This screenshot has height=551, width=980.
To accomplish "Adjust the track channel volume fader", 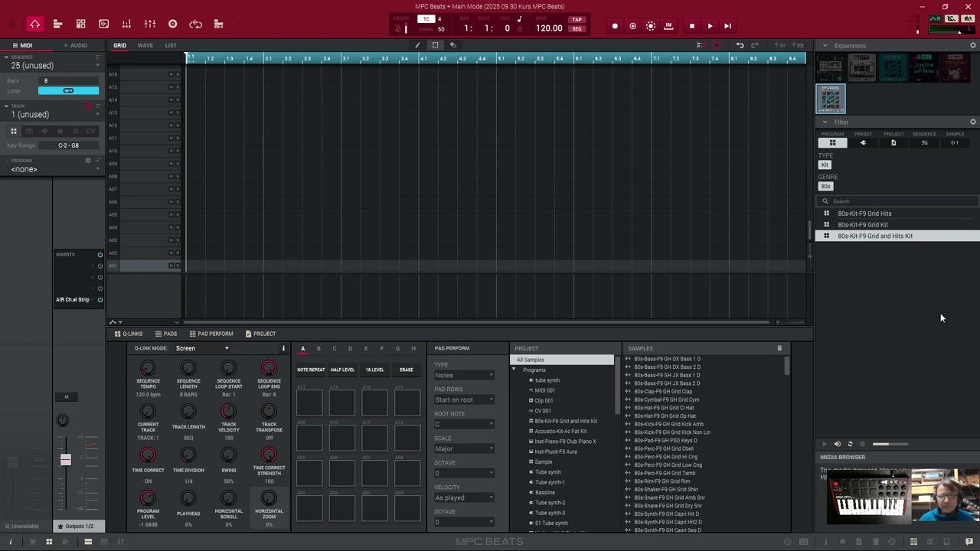I will pyautogui.click(x=65, y=459).
